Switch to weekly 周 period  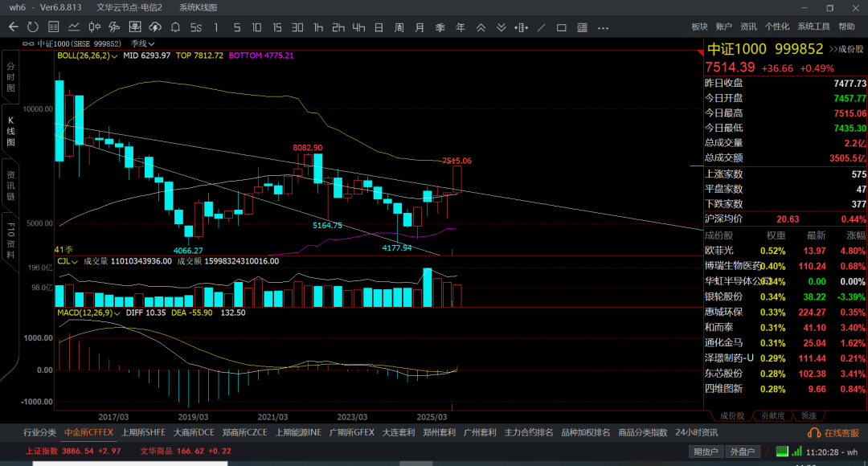pyautogui.click(x=399, y=27)
